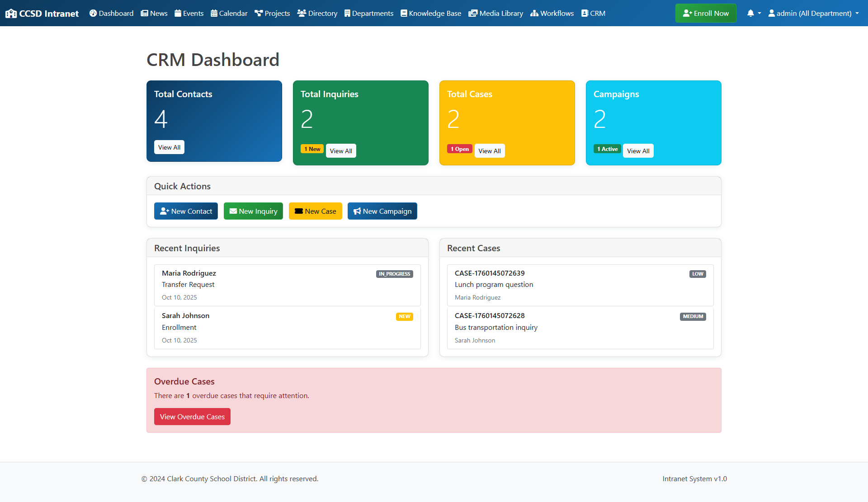View all under Total Contacts card
Image resolution: width=868 pixels, height=502 pixels.
point(169,147)
